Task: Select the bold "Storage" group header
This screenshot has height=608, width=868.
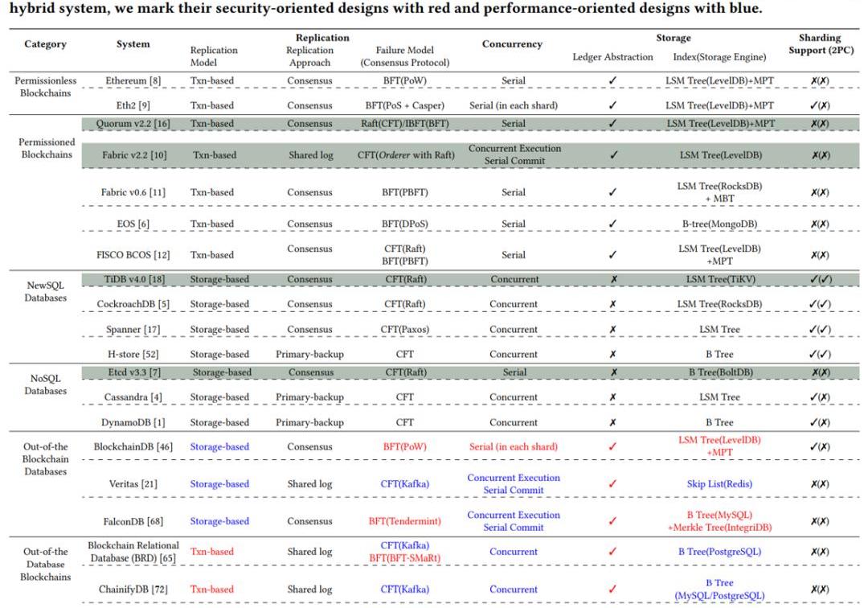Action: click(674, 38)
